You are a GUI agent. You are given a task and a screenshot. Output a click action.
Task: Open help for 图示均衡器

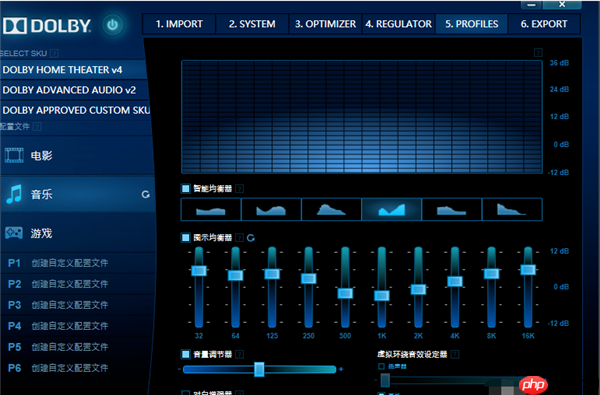pyautogui.click(x=240, y=238)
